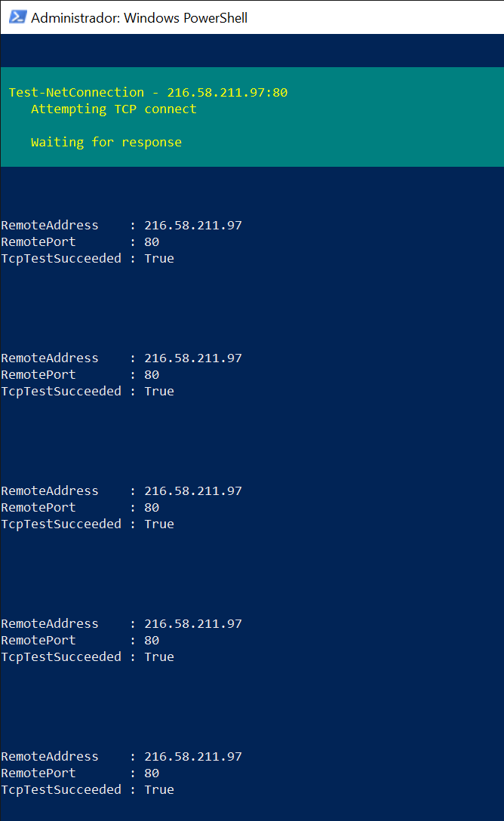The width and height of the screenshot is (504, 821).
Task: Click the title text Administrador: Windows PowerShell
Action: click(x=139, y=17)
